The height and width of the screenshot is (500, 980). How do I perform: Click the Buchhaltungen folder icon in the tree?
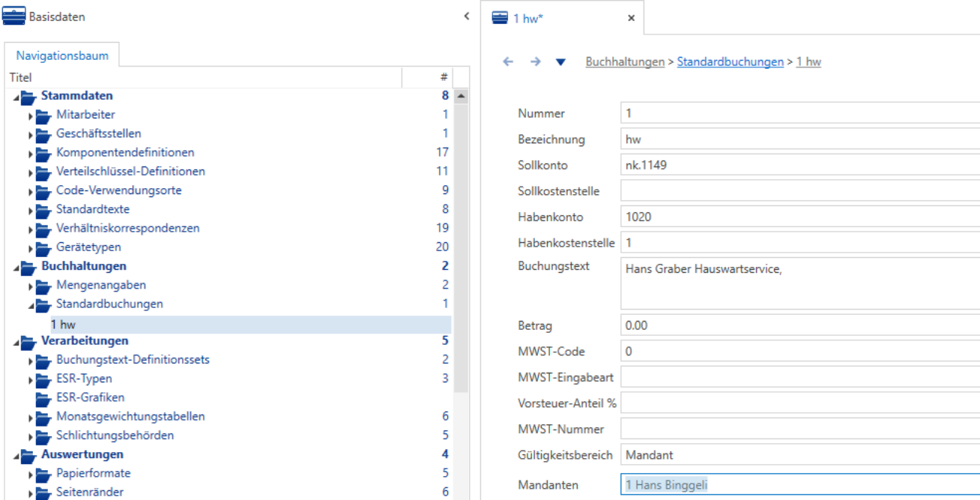28,266
